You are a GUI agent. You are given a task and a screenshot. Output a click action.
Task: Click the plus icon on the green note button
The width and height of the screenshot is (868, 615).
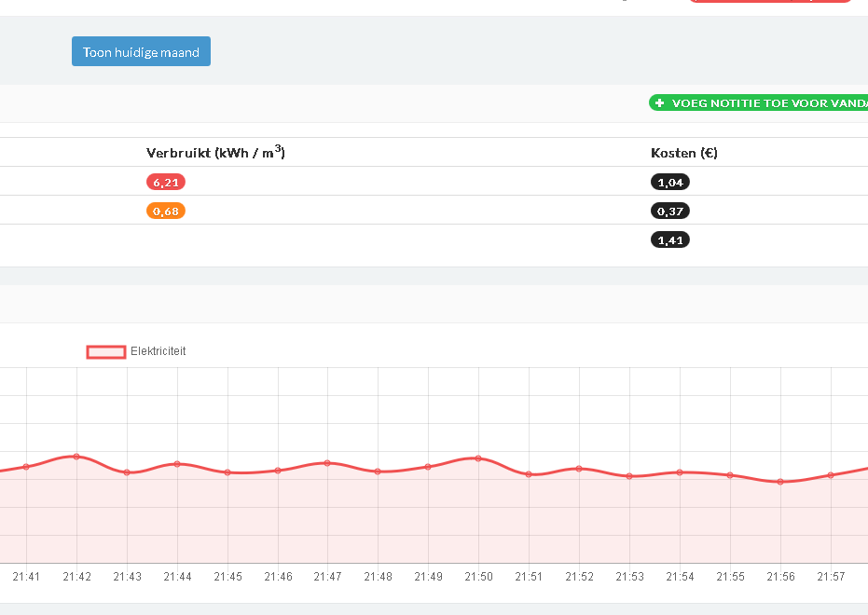659,102
